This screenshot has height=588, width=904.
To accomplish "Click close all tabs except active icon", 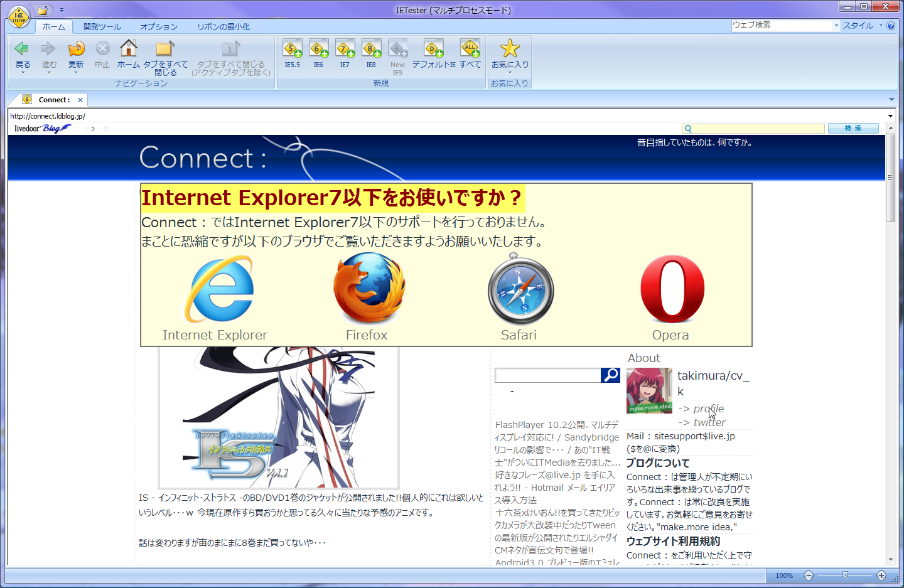I will tap(231, 48).
